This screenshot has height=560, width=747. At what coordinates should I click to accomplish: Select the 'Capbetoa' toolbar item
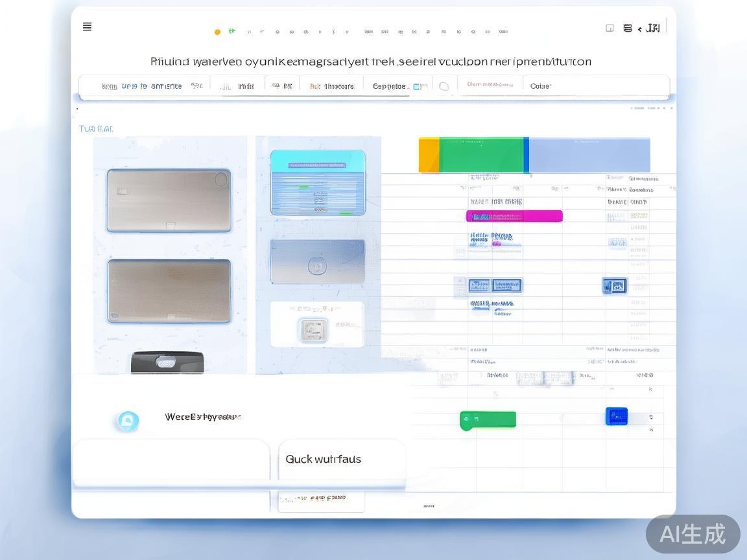point(390,86)
